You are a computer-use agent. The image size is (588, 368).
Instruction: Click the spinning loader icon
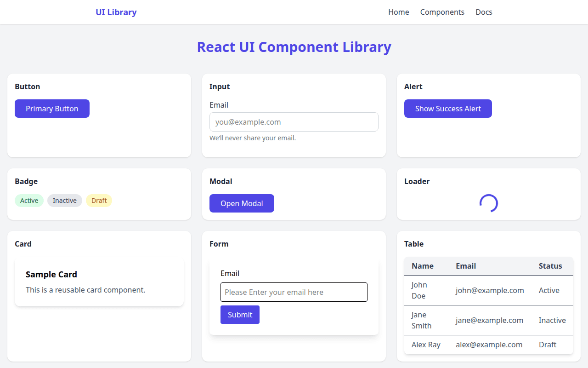pos(489,203)
